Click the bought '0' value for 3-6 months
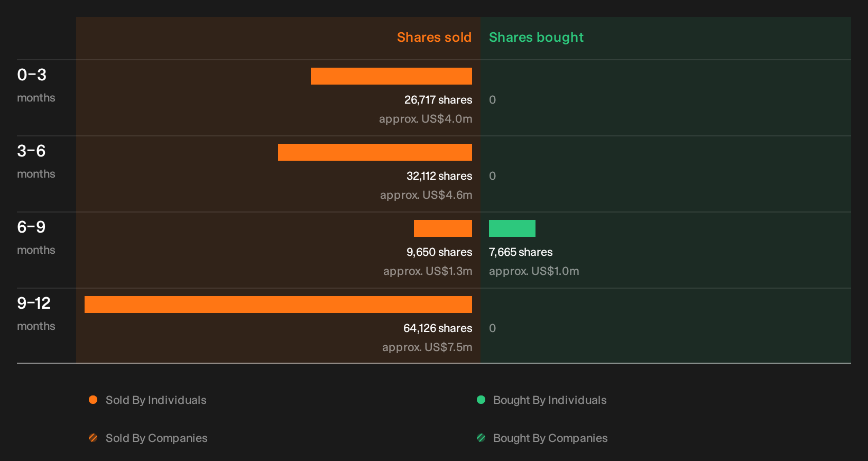Viewport: 868px width, 461px height. point(493,176)
